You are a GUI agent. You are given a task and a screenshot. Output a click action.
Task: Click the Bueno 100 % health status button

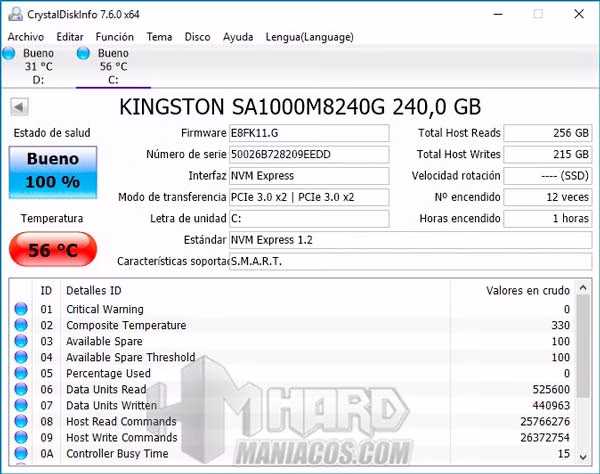[x=53, y=170]
